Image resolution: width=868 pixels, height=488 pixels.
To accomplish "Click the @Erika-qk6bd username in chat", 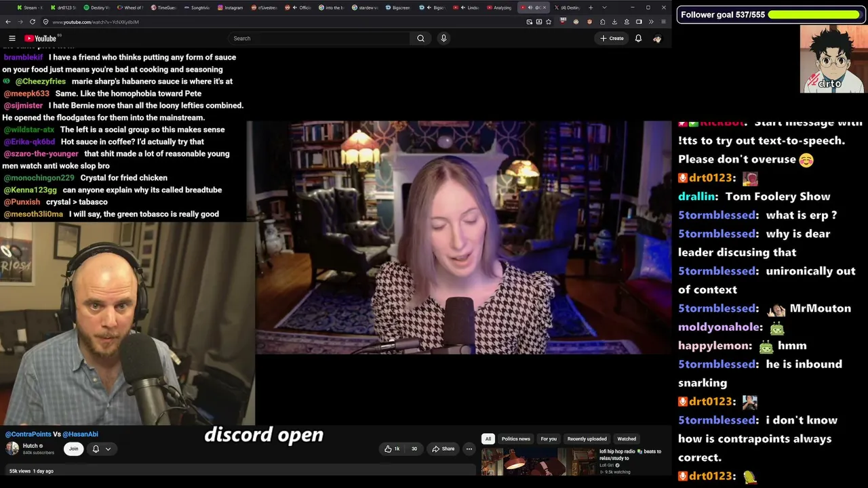I will (x=29, y=142).
